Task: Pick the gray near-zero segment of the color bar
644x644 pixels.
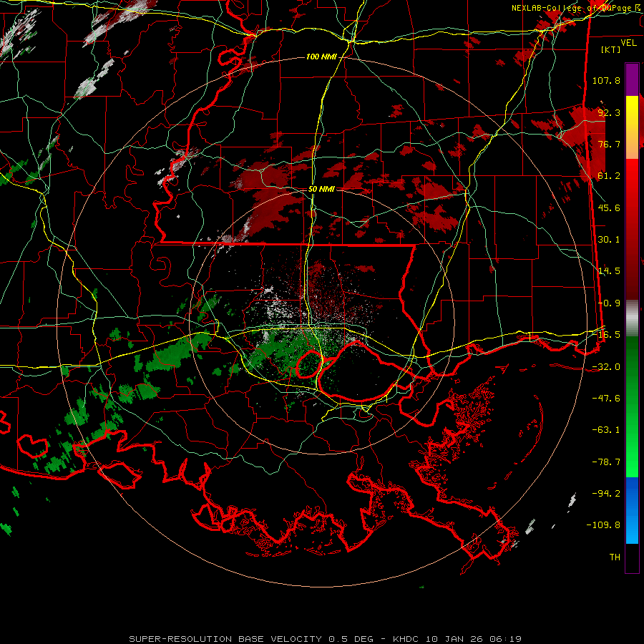Action: [x=632, y=318]
